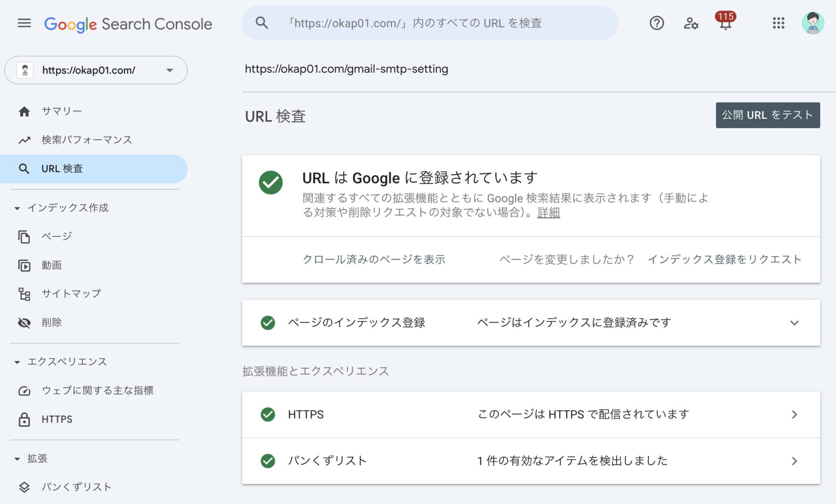Viewport: 836px width, 504px height.
Task: Click クロール済みのページを表示
Action: tap(374, 259)
